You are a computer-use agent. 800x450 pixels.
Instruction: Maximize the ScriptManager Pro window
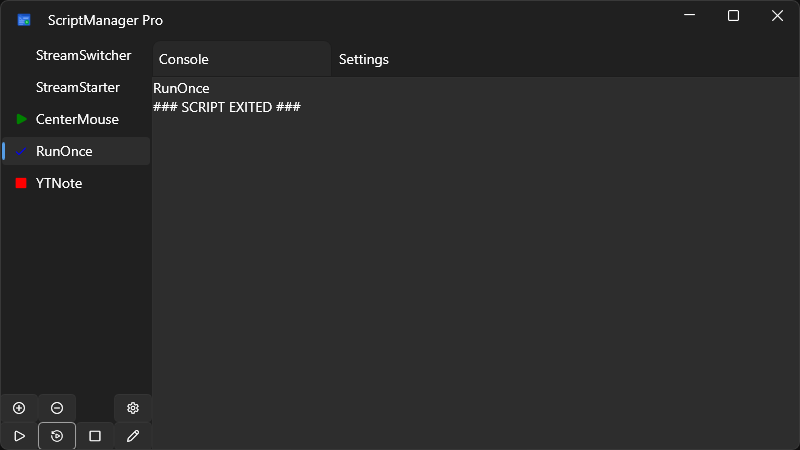[733, 16]
